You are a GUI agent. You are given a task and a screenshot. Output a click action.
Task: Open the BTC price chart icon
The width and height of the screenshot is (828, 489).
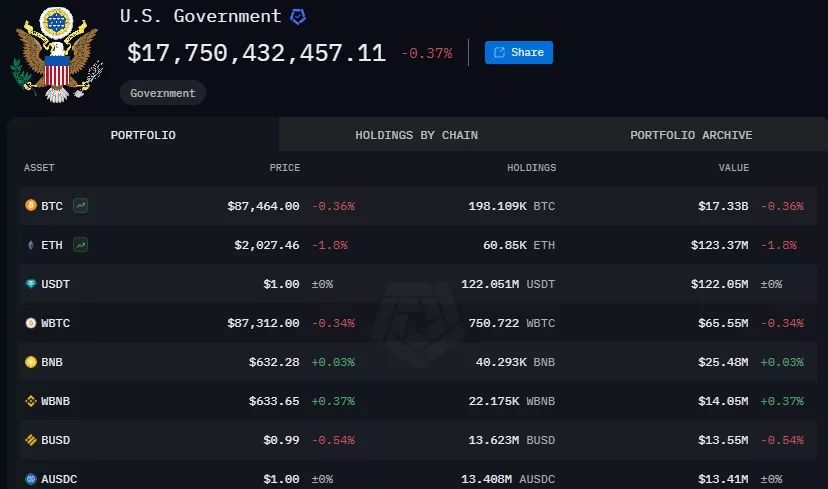coord(80,205)
